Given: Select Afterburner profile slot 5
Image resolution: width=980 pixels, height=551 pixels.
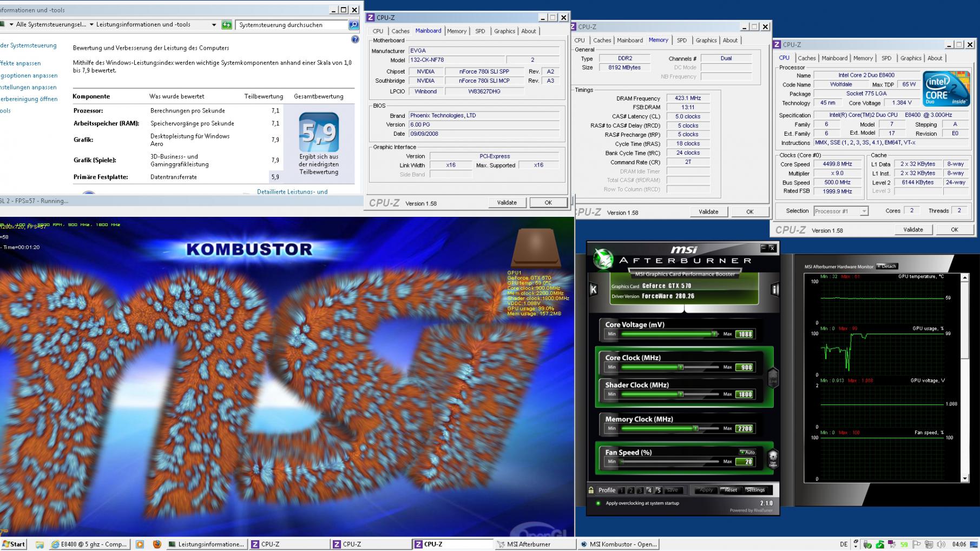Looking at the screenshot, I should [x=659, y=490].
